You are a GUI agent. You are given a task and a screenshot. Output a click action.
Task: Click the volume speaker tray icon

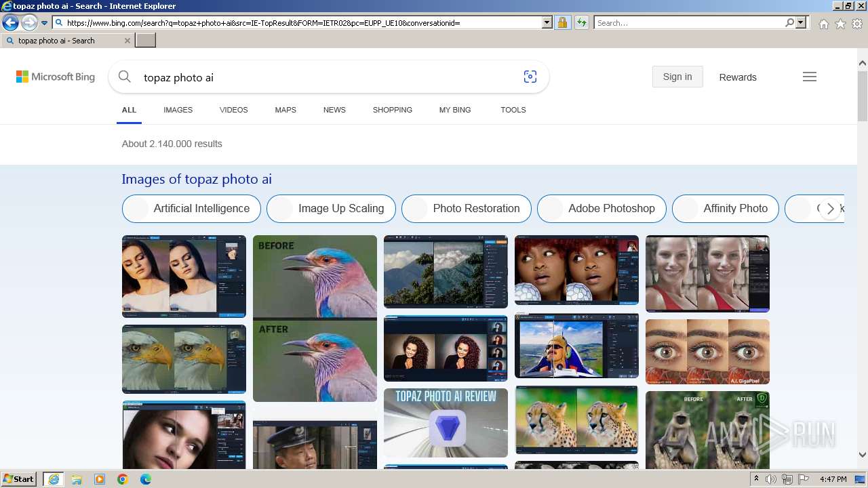click(771, 479)
